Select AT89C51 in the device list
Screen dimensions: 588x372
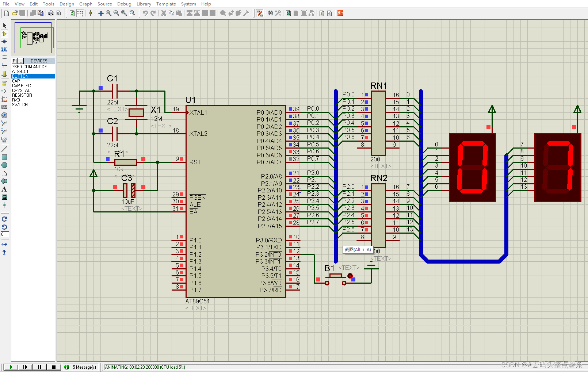tap(33, 72)
